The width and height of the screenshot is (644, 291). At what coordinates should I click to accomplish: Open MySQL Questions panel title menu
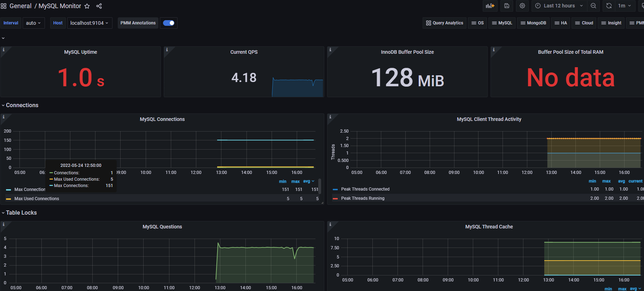coord(162,227)
